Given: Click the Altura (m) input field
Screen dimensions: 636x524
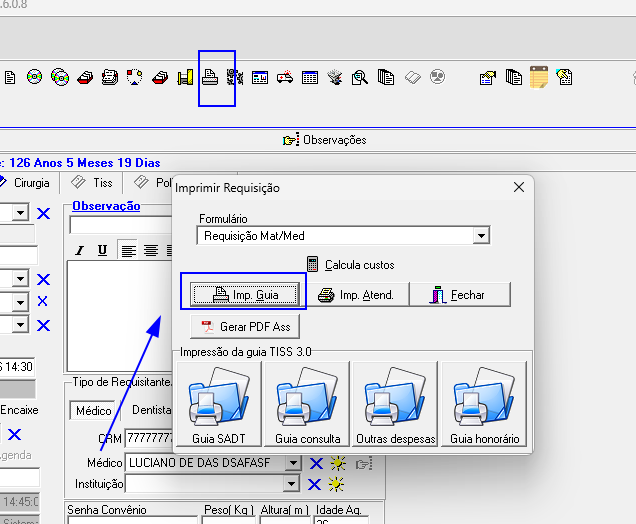Looking at the screenshot, I should tap(285, 520).
